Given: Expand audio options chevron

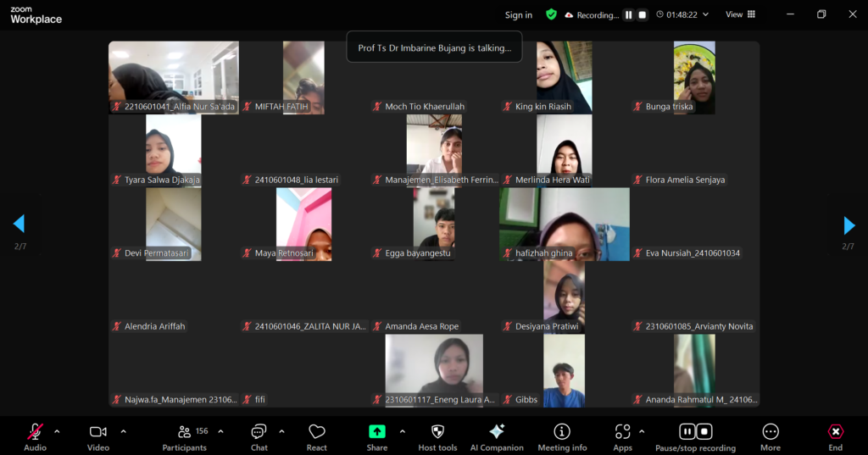Looking at the screenshot, I should tap(57, 431).
